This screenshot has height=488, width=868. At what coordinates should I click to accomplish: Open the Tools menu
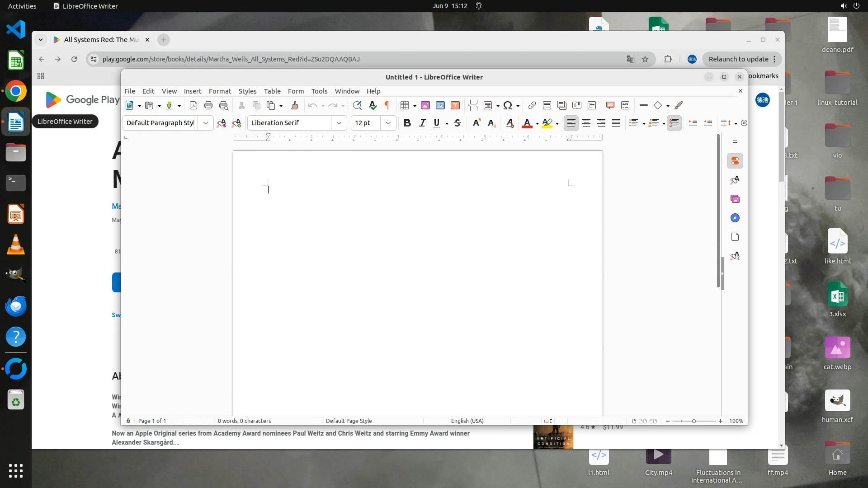point(319,91)
